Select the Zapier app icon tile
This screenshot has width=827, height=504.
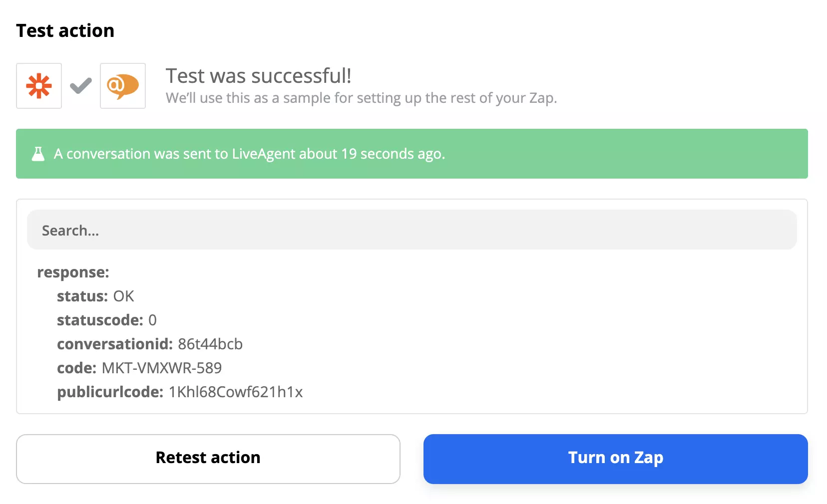[39, 86]
